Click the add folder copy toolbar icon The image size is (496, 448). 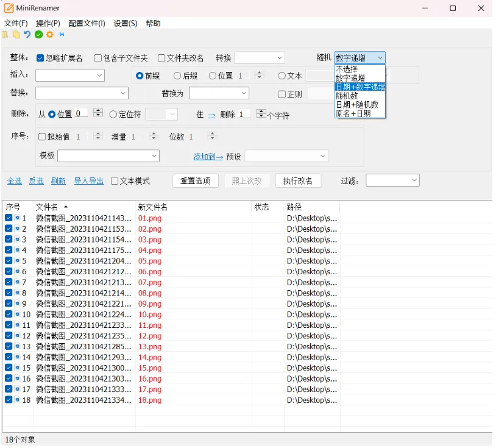(16, 35)
